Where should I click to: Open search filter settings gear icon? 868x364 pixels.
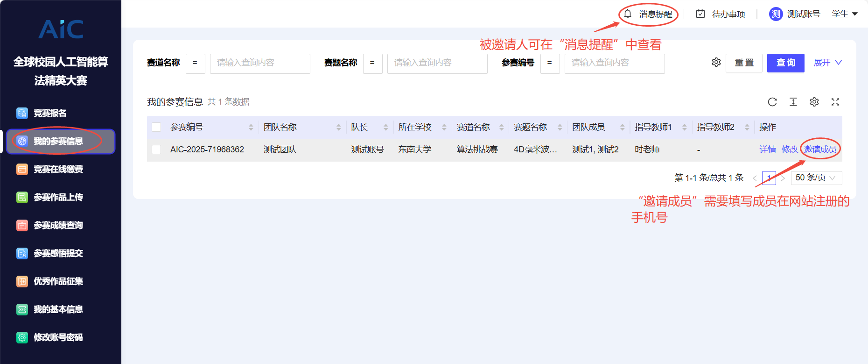coord(716,62)
